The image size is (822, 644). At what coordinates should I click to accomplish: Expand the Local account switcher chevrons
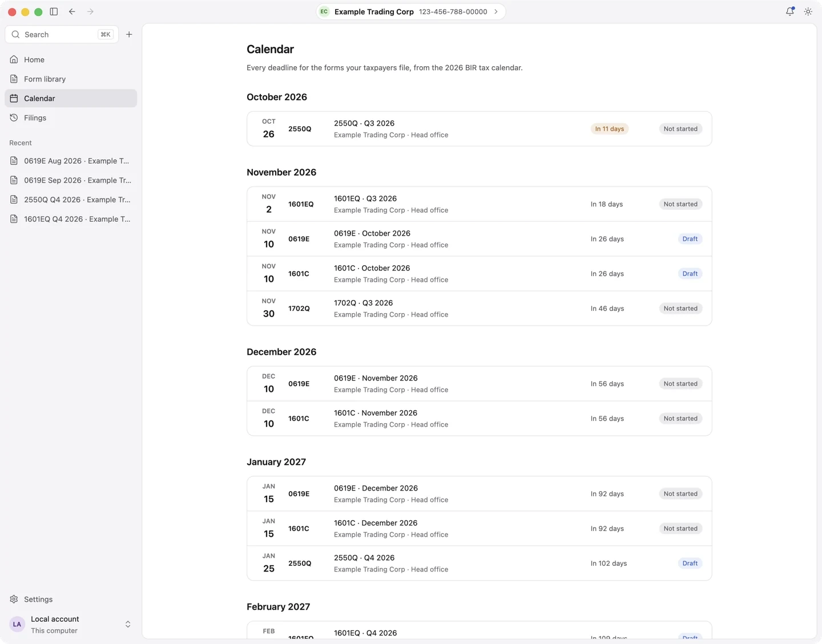[128, 624]
